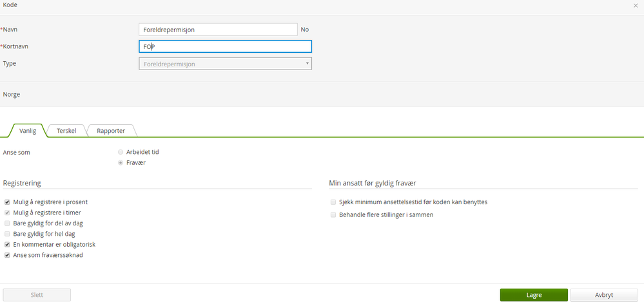Click the Navn input field
The image size is (644, 304).
click(x=218, y=30)
